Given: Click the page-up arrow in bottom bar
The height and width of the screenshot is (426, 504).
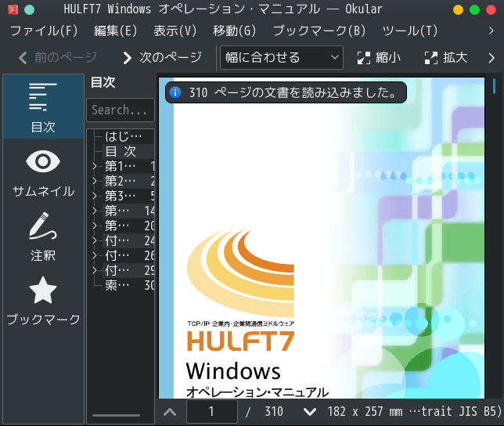Looking at the screenshot, I should [170, 412].
